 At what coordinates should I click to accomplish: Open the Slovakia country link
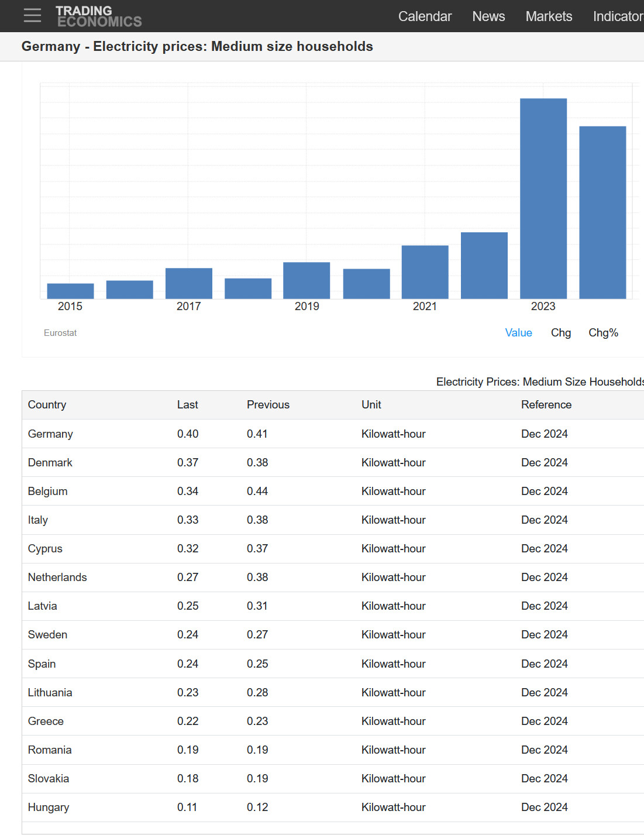pyautogui.click(x=49, y=778)
